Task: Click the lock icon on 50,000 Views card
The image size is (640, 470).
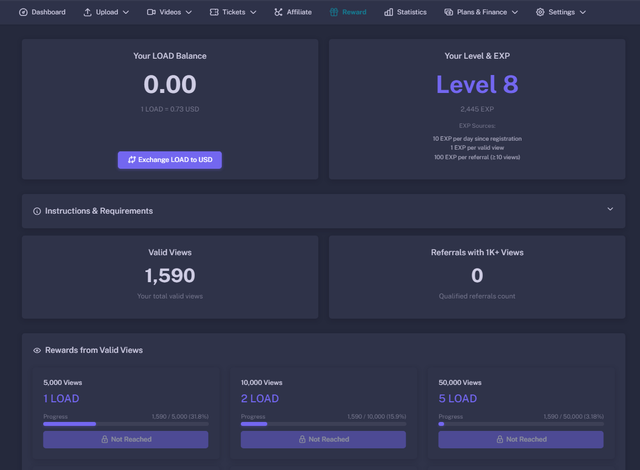Action: click(x=500, y=439)
